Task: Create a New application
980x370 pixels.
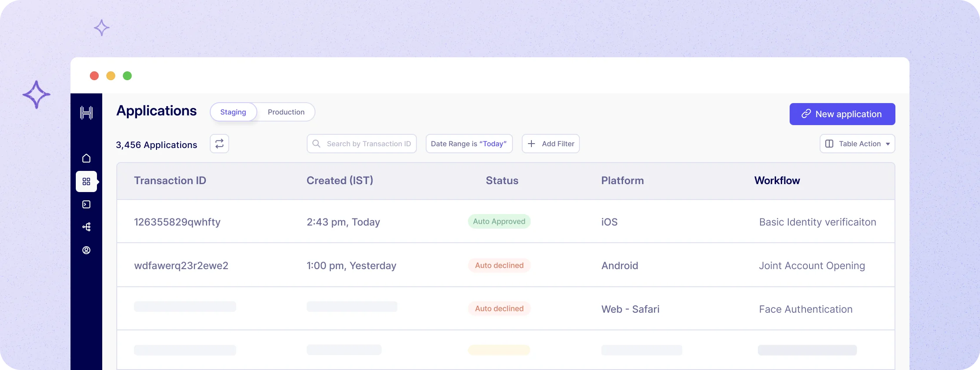Action: 842,114
